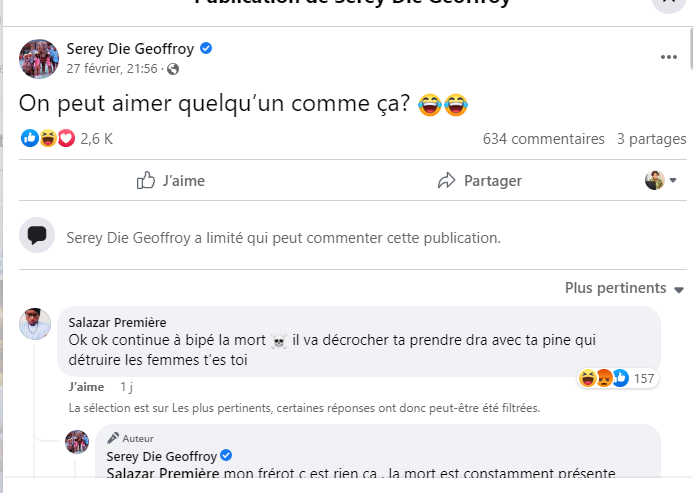Viewport: 693px width, 493px height.
Task: Click the three-dots post options menu
Action: (668, 58)
